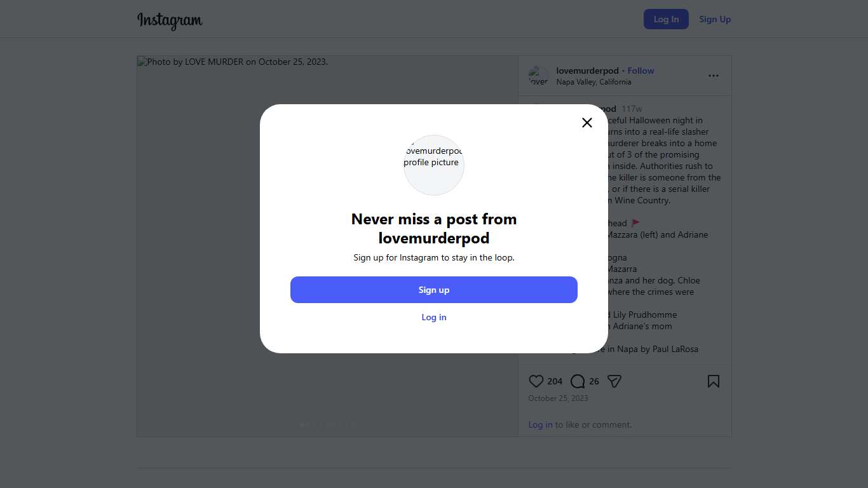Open the lovemurderpod username in post header
868x488 pixels.
587,71
